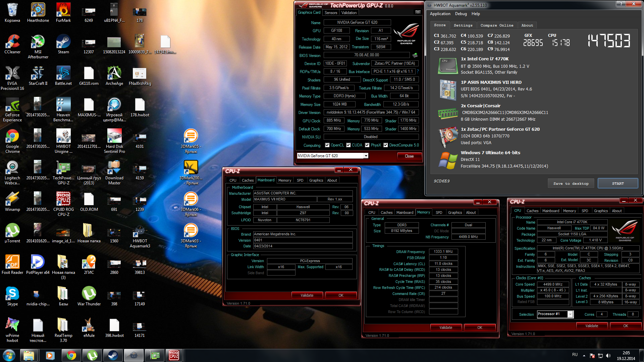
Task: Select the µTorrent desktop icon
Action: point(12,233)
